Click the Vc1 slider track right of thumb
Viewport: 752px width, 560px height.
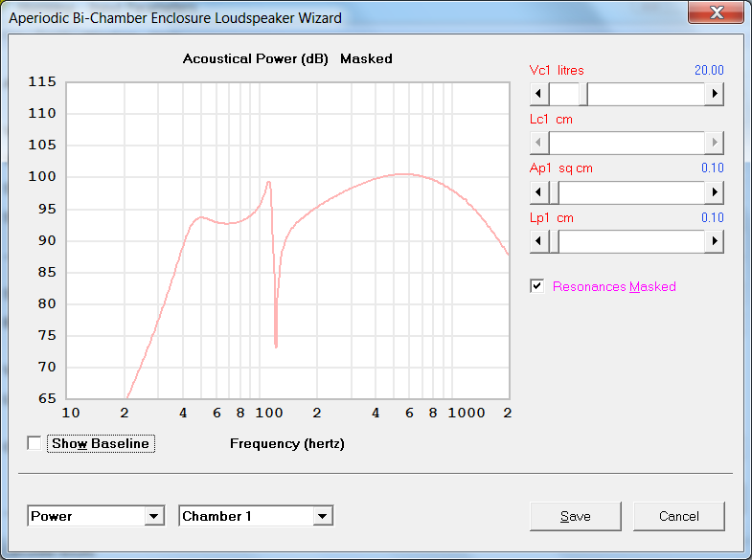pyautogui.click(x=646, y=94)
